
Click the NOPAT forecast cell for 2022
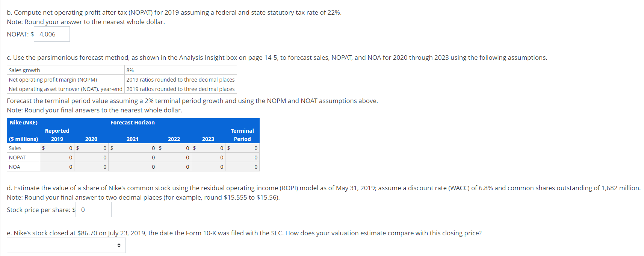[x=177, y=157]
